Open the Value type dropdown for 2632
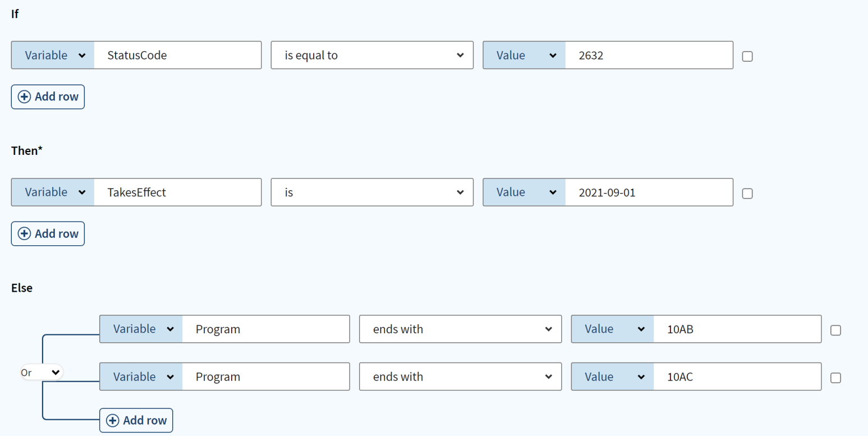 pos(524,55)
